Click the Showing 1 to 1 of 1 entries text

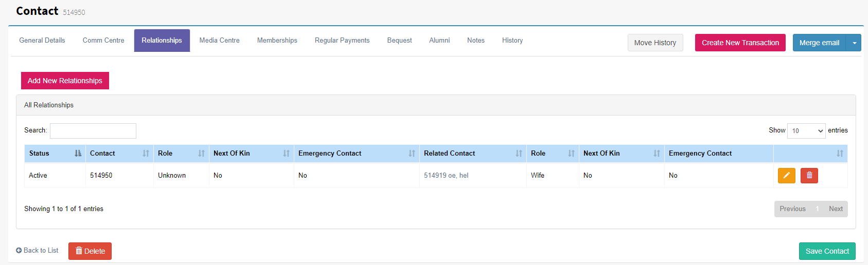(x=64, y=209)
